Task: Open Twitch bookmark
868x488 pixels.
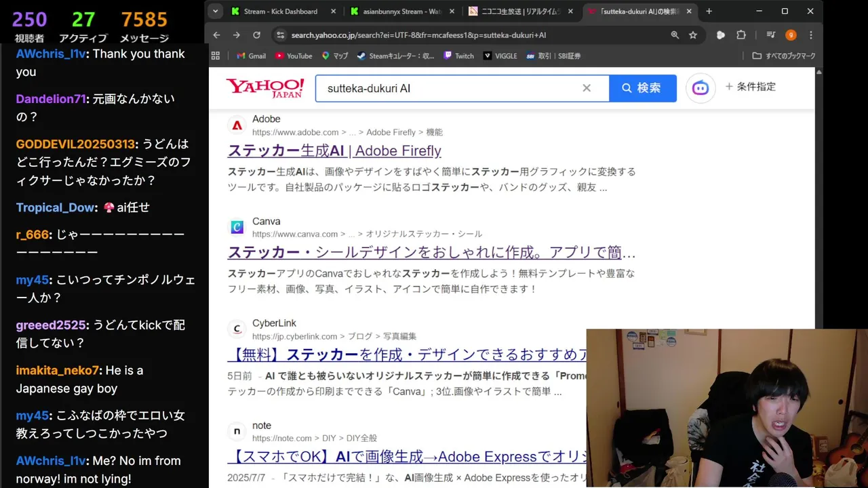Action: (458, 56)
